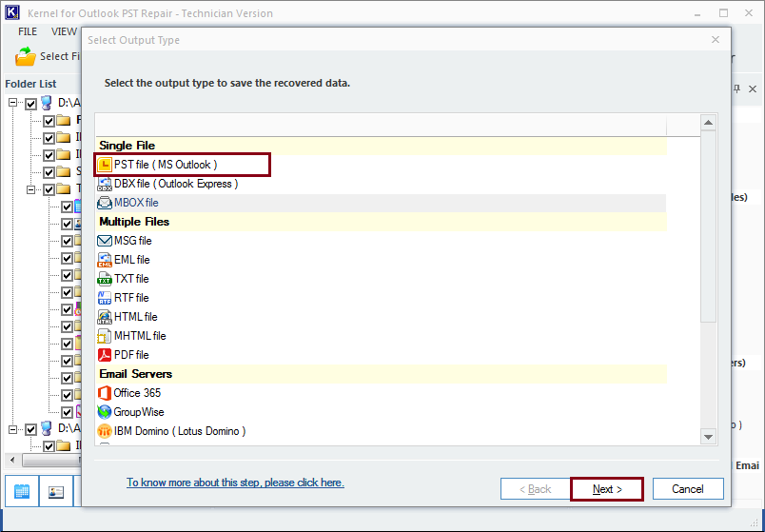Click the first D:\A computer icon in tree
The width and height of the screenshot is (765, 532).
[47, 103]
